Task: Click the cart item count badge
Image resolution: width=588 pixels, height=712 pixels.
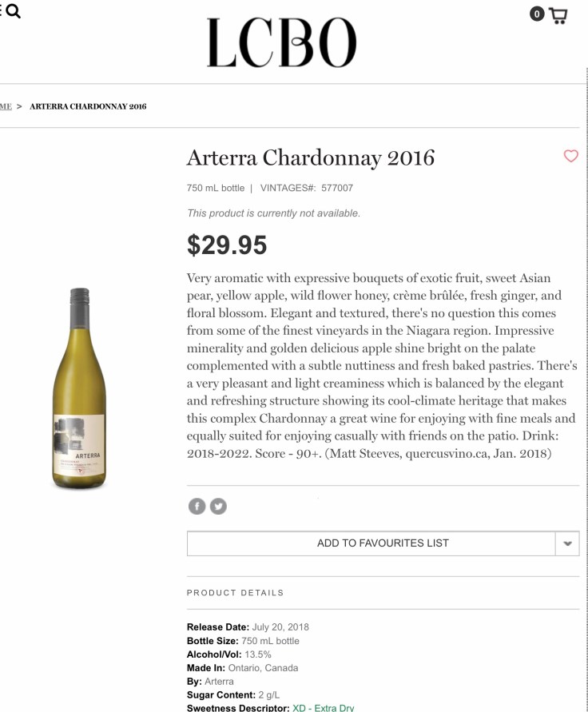Action: coord(537,14)
